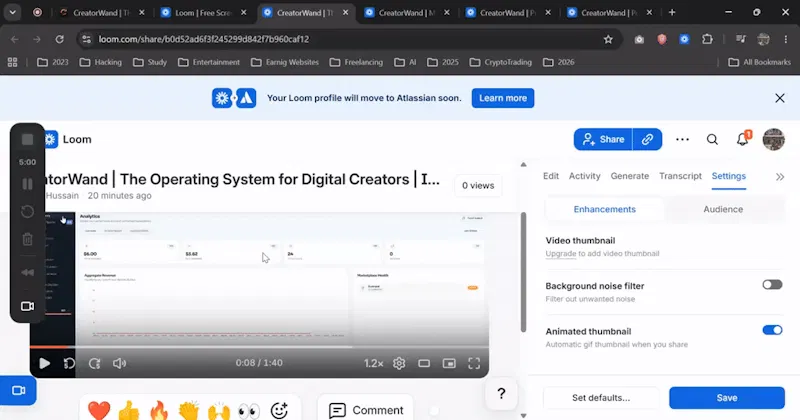This screenshot has height=420, width=800.
Task: Pause recording in the recorder toolbar
Action: coord(28,184)
